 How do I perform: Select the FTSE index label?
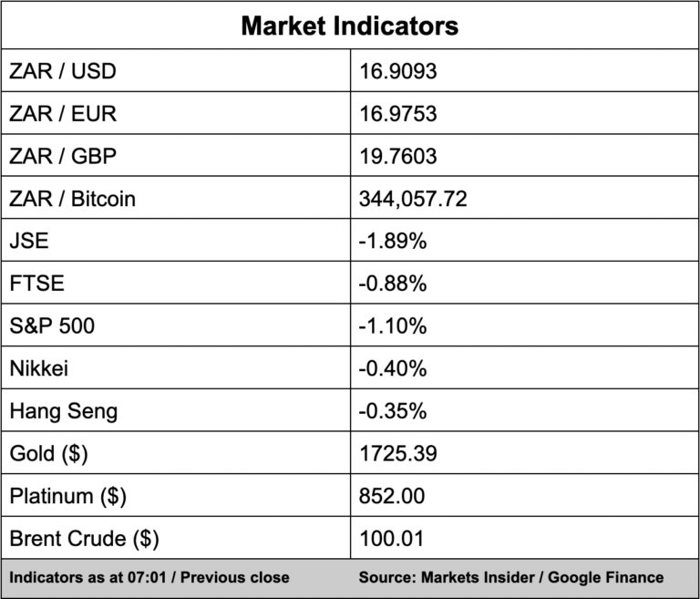tap(36, 284)
